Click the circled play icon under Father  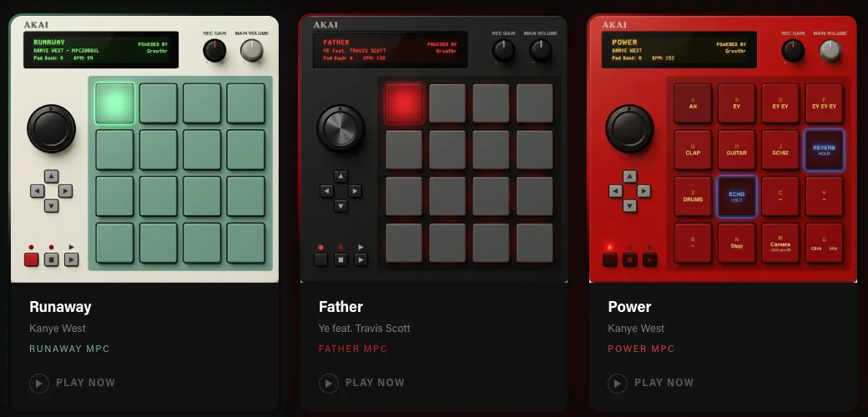click(x=329, y=383)
